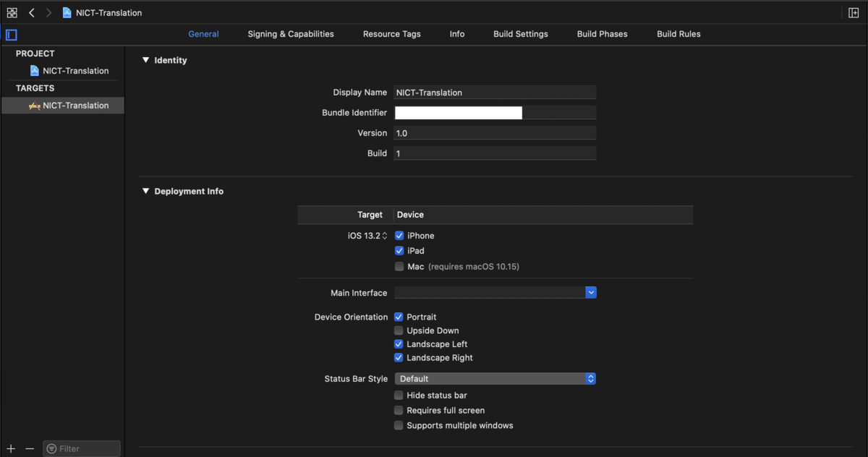The height and width of the screenshot is (457, 868).
Task: Collapse the Deployment Info section
Action: (x=145, y=192)
